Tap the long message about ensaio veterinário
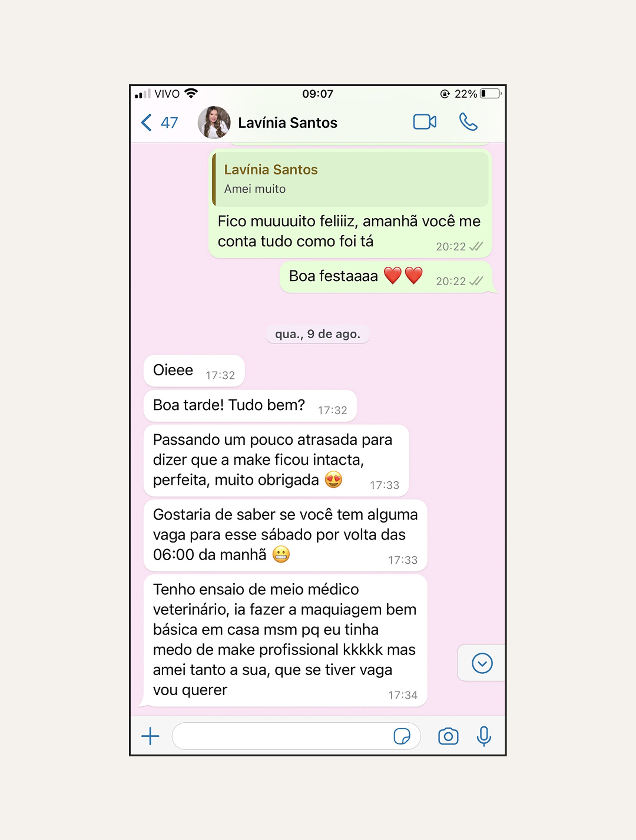Viewport: 636px width, 840px height. [285, 640]
